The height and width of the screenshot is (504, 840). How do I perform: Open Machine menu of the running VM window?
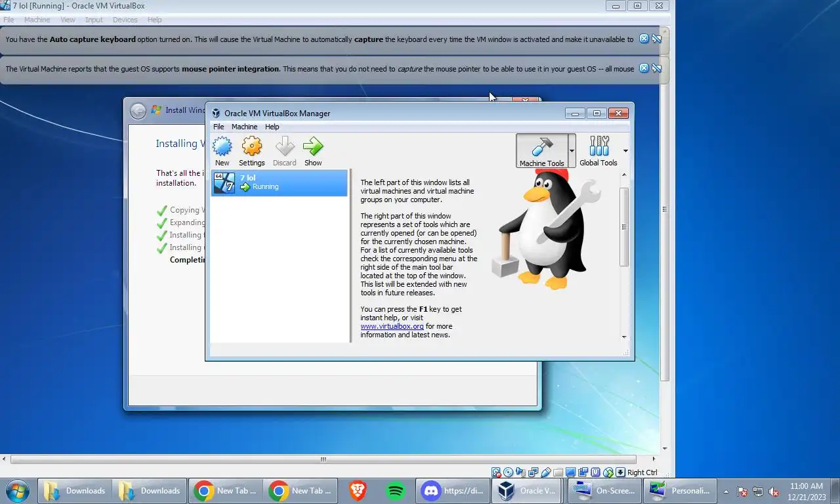point(37,20)
